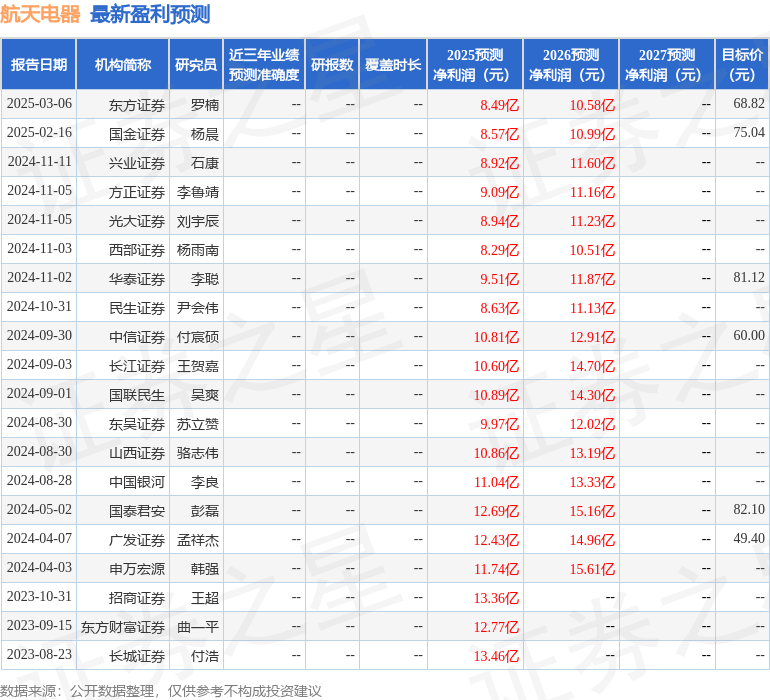The width and height of the screenshot is (770, 700).
Task: Click the date 2024-11-11
Action: (x=39, y=161)
